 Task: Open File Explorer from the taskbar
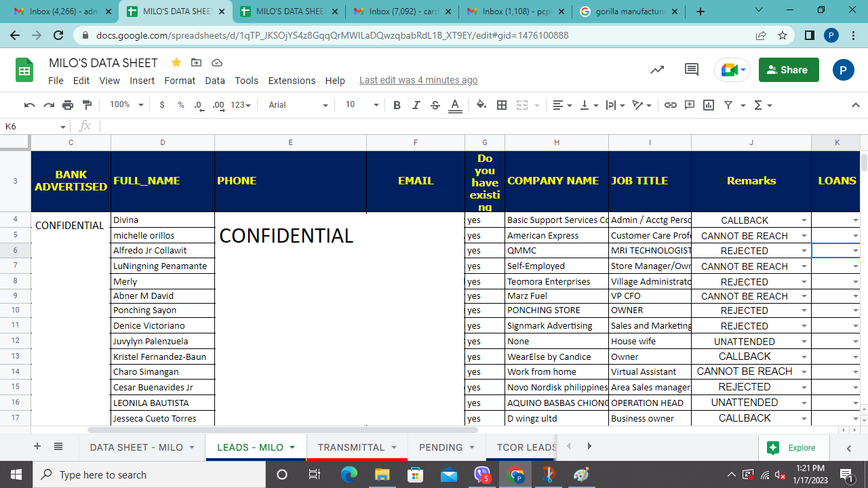382,475
